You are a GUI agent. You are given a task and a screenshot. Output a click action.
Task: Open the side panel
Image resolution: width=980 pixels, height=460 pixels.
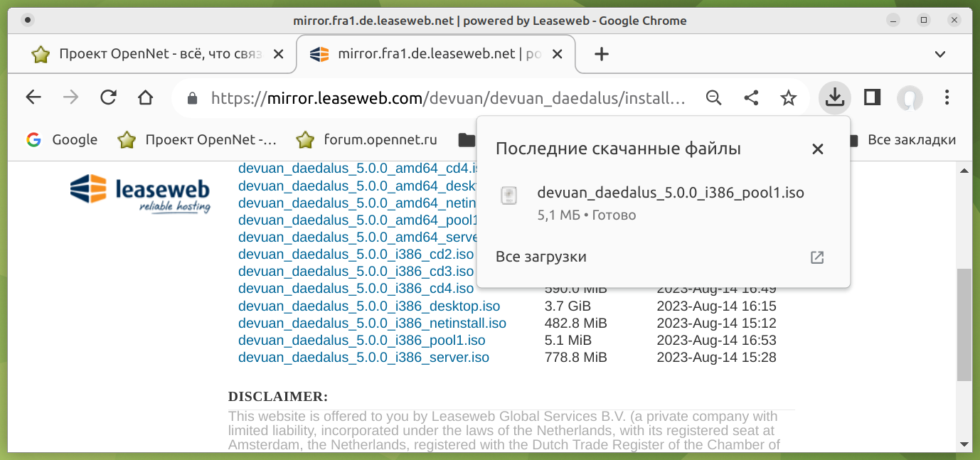(873, 97)
